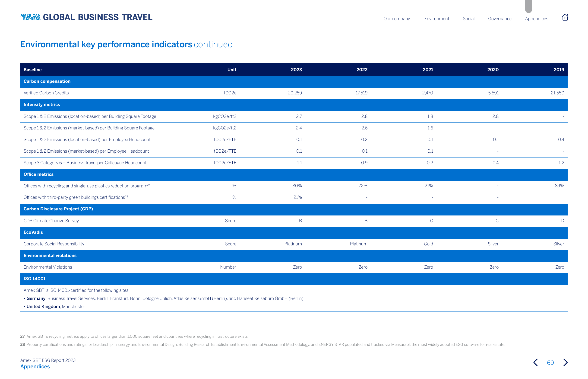Click the home icon in the header
588x379 pixels.
tap(565, 17)
